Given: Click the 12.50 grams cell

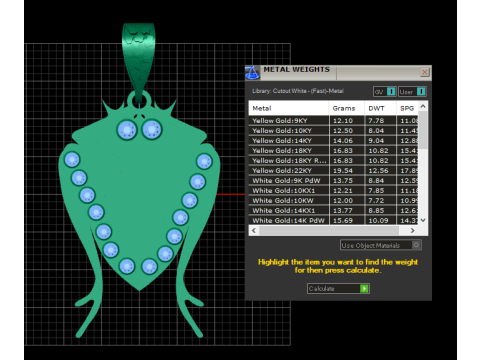Looking at the screenshot, I should (347, 131).
